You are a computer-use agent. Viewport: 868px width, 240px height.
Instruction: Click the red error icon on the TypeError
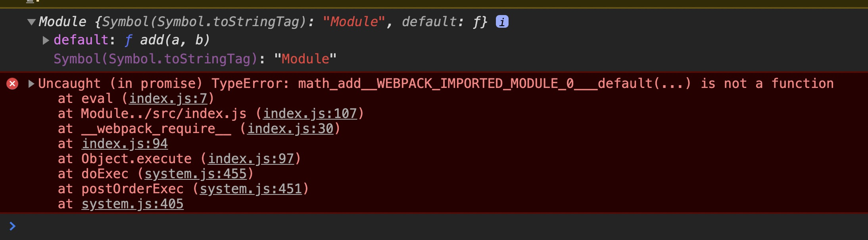click(x=12, y=83)
